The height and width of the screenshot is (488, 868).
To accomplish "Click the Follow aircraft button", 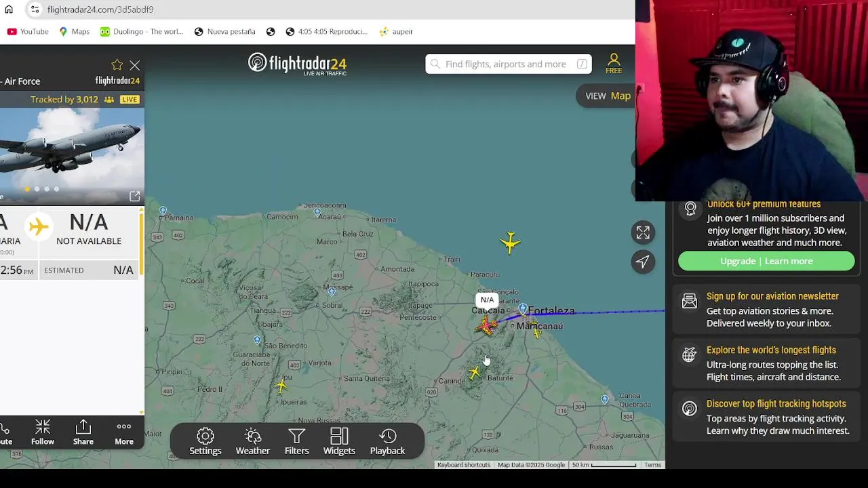I will (42, 432).
